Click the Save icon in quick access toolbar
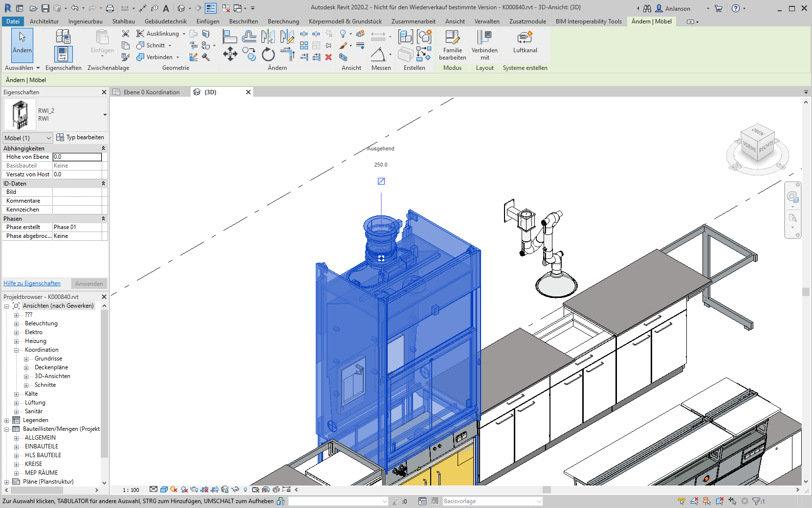This screenshot has height=508, width=812. coord(45,8)
